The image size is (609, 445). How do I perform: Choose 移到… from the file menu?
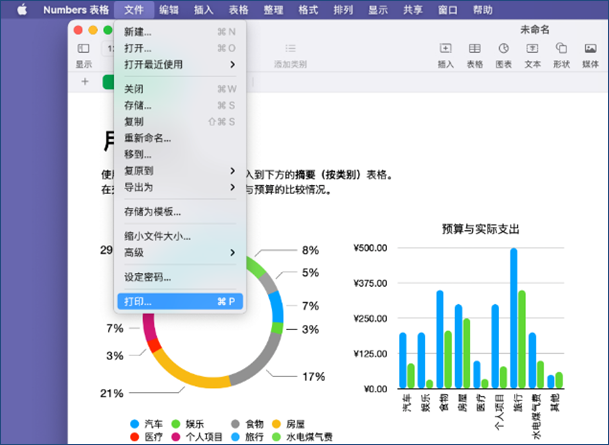(180, 154)
